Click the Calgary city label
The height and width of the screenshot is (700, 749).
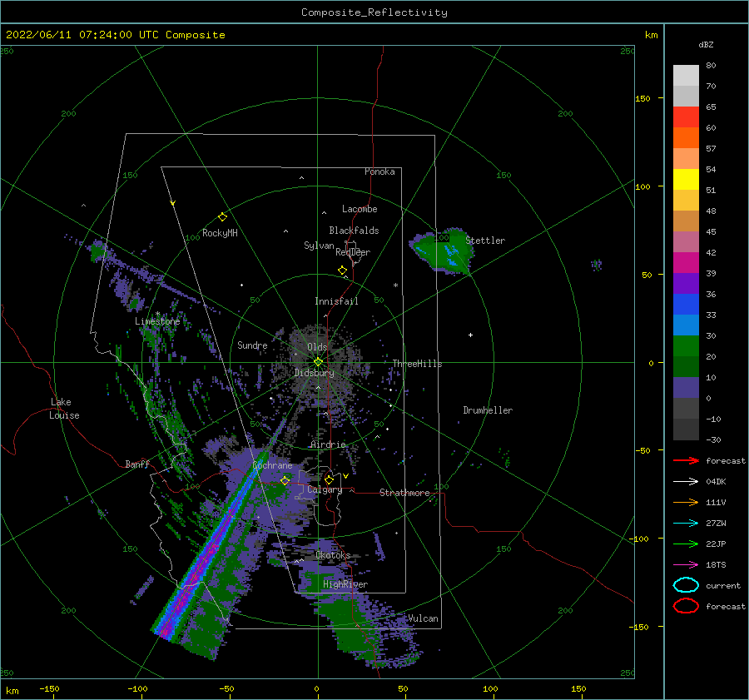[325, 489]
